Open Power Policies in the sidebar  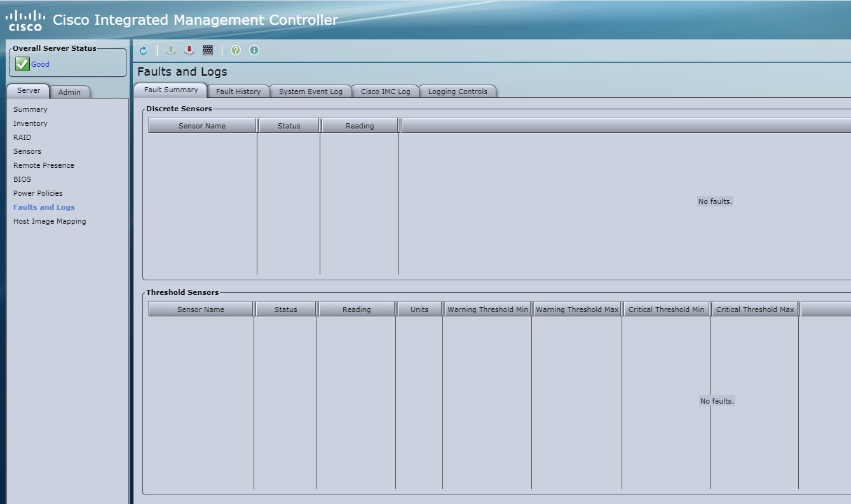pyautogui.click(x=38, y=193)
